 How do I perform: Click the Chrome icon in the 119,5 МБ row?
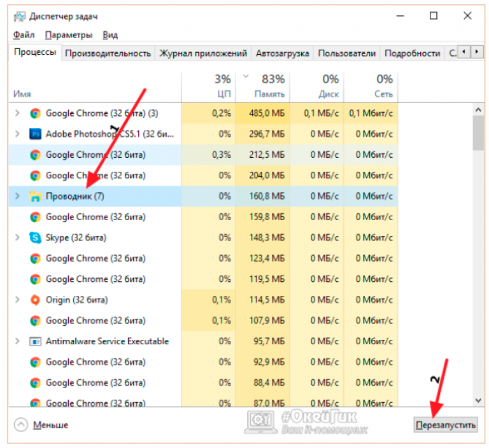35,279
